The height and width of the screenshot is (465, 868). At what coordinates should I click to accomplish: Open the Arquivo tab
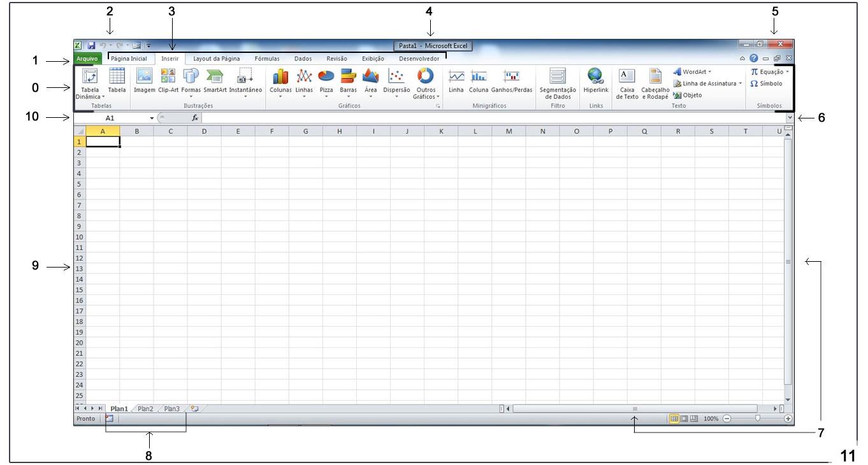click(x=86, y=59)
